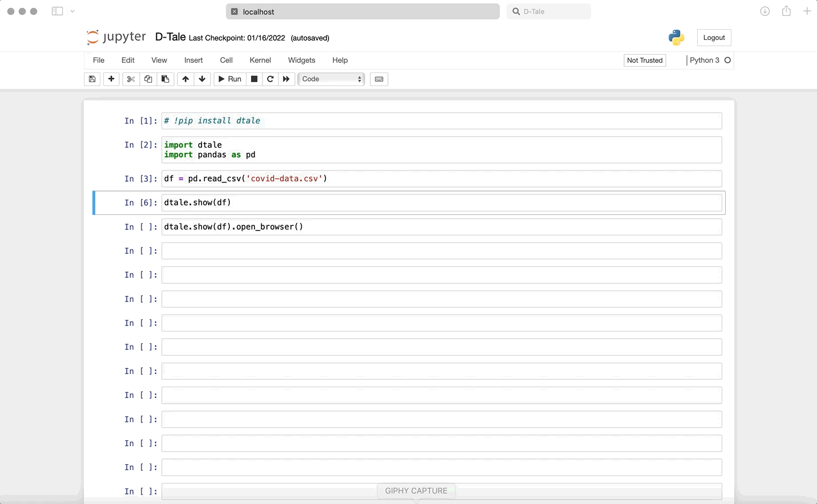817x504 pixels.
Task: Move the selected cell up
Action: [x=185, y=79]
